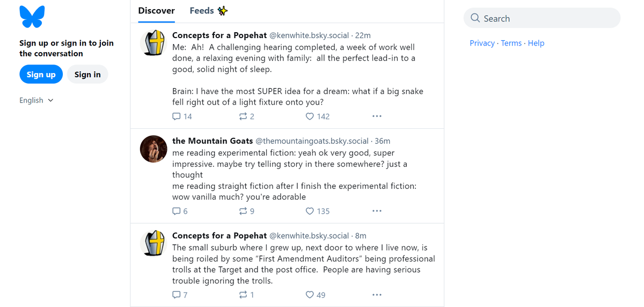Image resolution: width=644 pixels, height=307 pixels.
Task: Open more options on snake dream post
Action: click(377, 116)
